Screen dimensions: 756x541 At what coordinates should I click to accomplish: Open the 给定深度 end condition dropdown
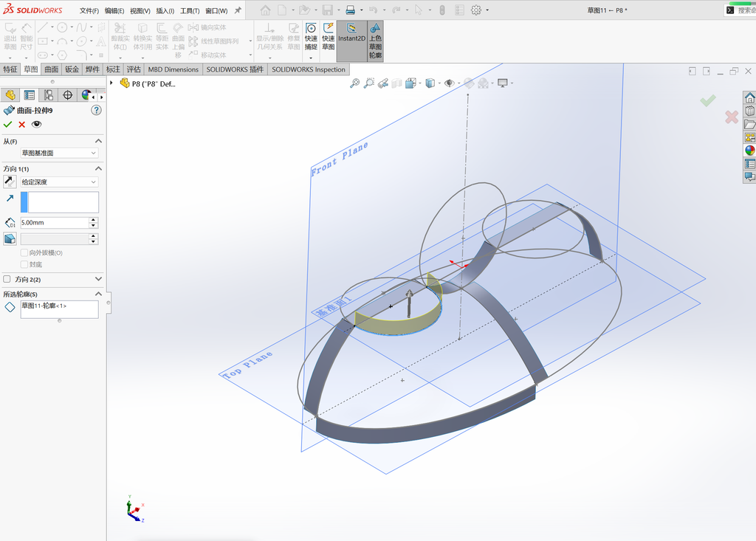59,182
